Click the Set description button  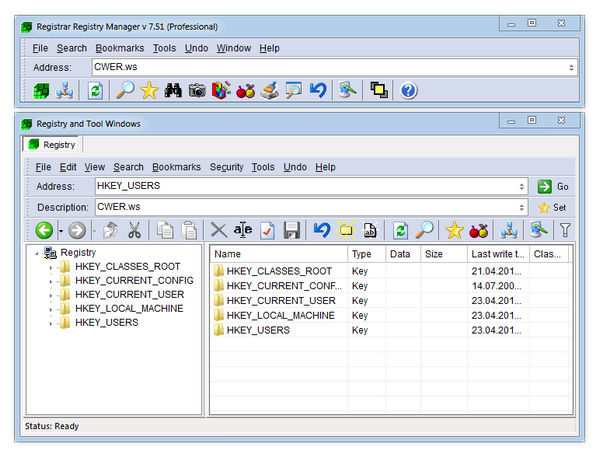click(x=552, y=208)
